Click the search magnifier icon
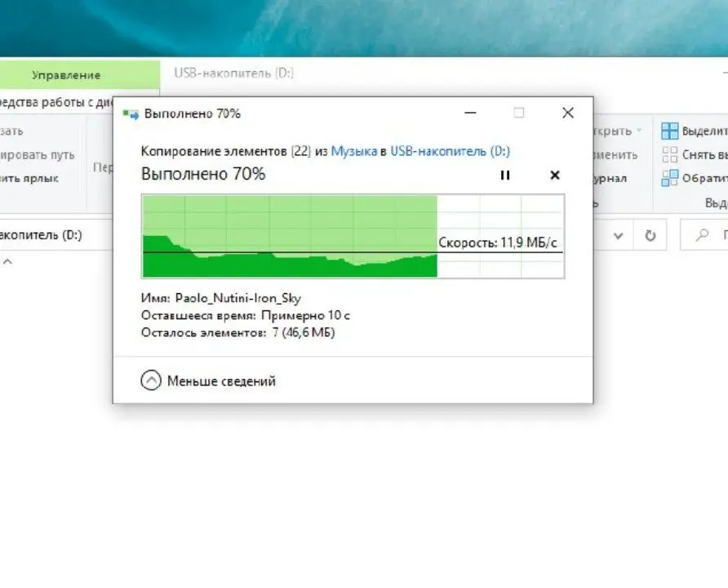This screenshot has width=728, height=588. coord(703,235)
